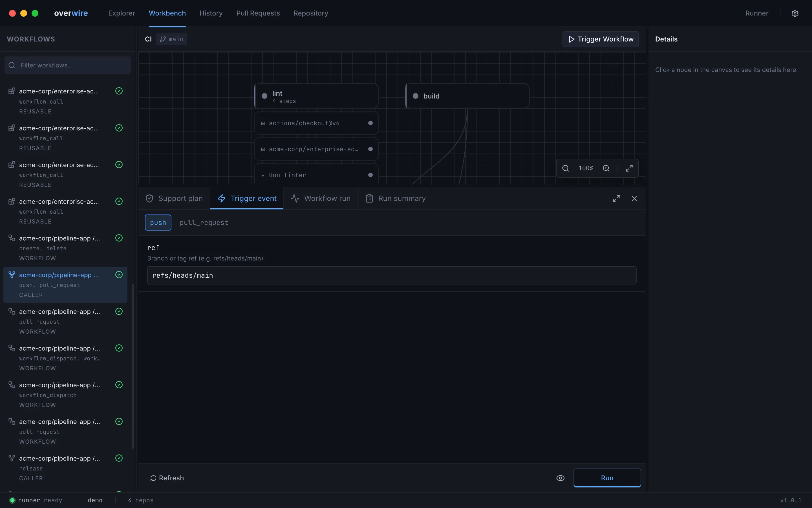Focus the Filter workflows search field

pos(68,65)
